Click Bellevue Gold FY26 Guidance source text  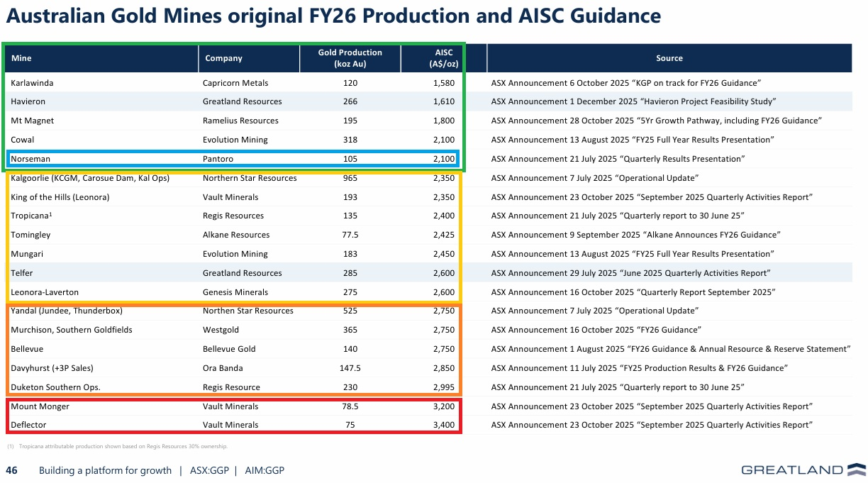click(x=670, y=349)
